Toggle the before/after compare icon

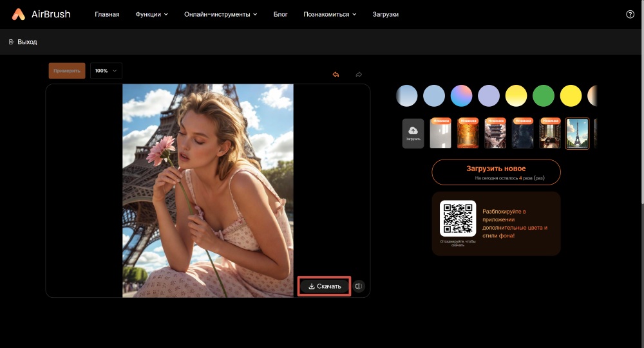point(359,286)
